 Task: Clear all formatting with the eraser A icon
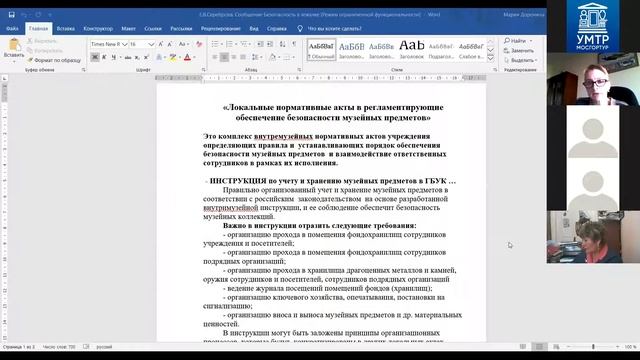pyautogui.click(x=199, y=44)
